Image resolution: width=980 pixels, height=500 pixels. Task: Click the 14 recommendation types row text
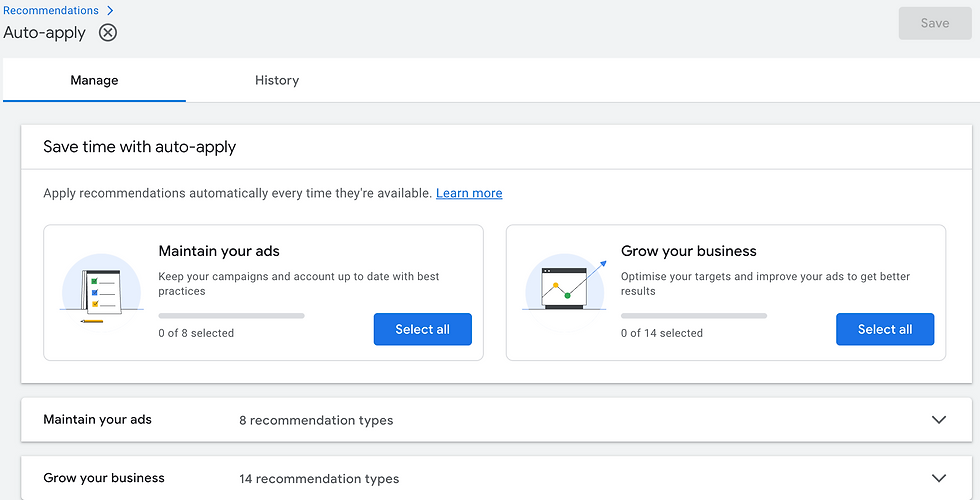coord(319,479)
